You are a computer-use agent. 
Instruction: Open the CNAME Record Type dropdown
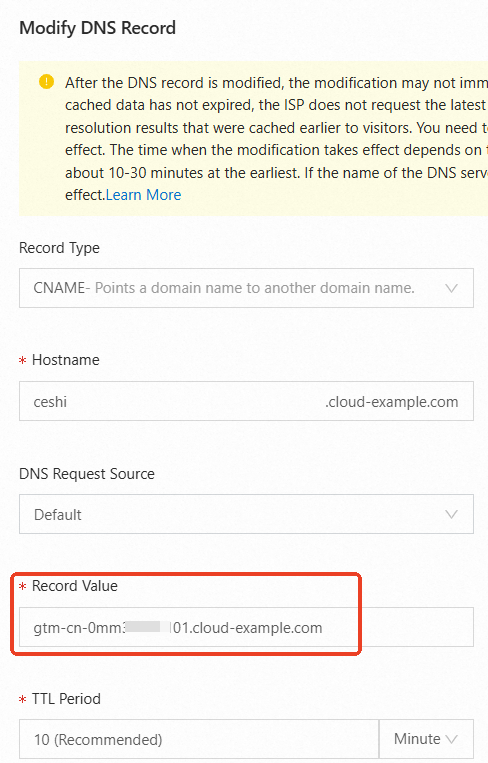point(246,288)
